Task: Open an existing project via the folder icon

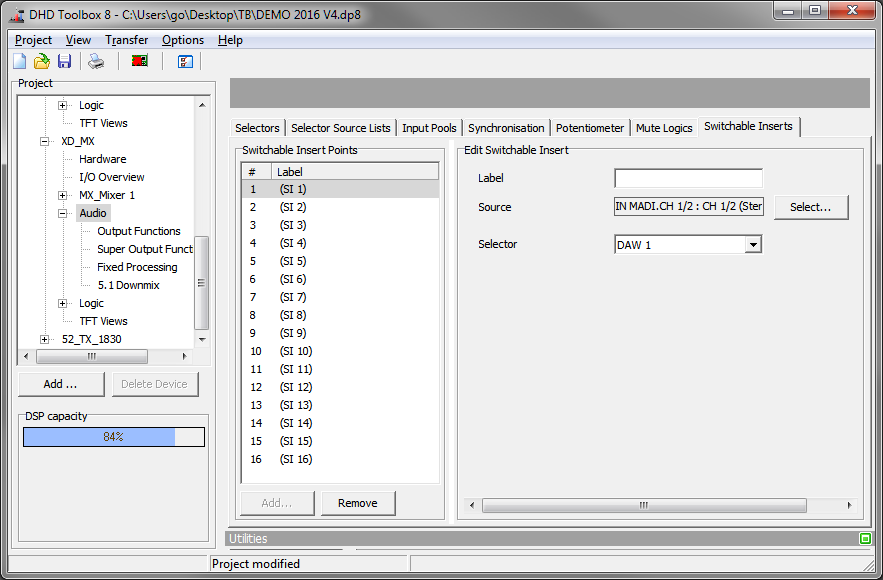Action: click(41, 61)
